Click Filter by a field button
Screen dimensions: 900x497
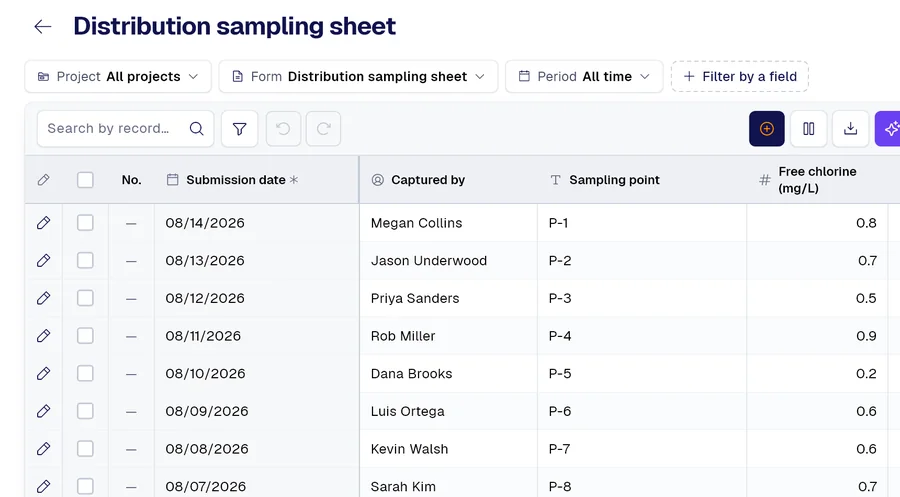pos(740,76)
